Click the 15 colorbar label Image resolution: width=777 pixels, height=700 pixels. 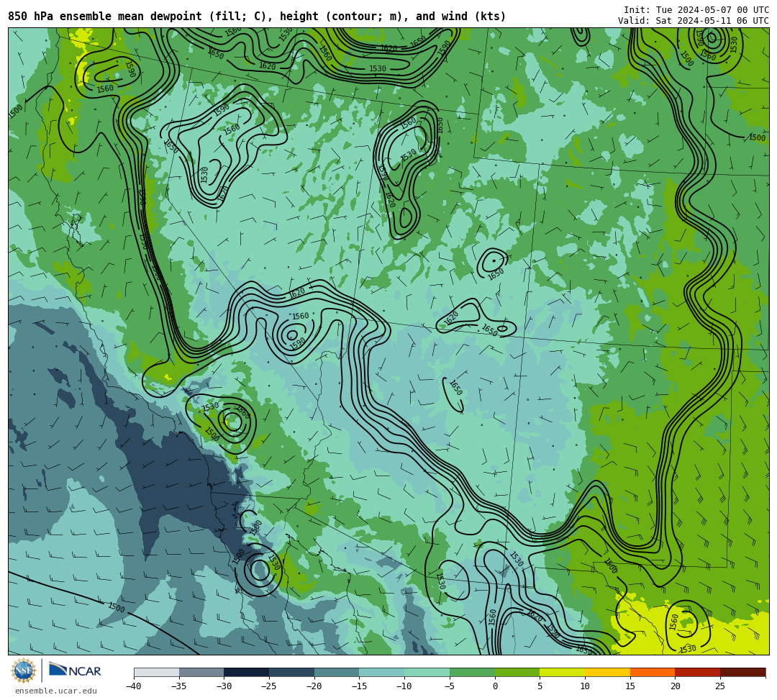point(630,686)
